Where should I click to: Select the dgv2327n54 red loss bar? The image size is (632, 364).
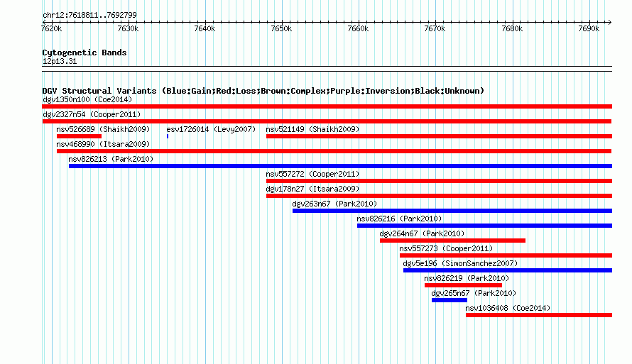pyautogui.click(x=327, y=121)
